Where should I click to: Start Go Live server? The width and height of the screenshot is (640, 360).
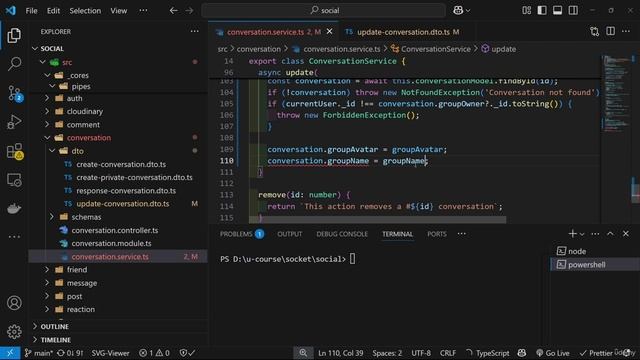point(553,353)
